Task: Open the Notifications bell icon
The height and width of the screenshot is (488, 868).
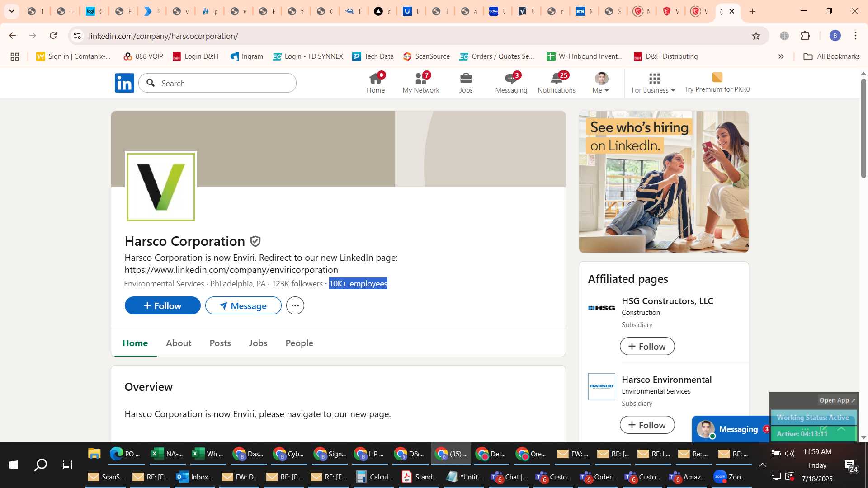Action: click(557, 83)
